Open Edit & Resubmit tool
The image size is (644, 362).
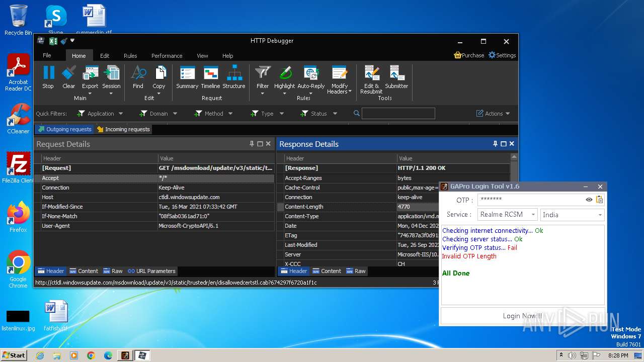371,79
